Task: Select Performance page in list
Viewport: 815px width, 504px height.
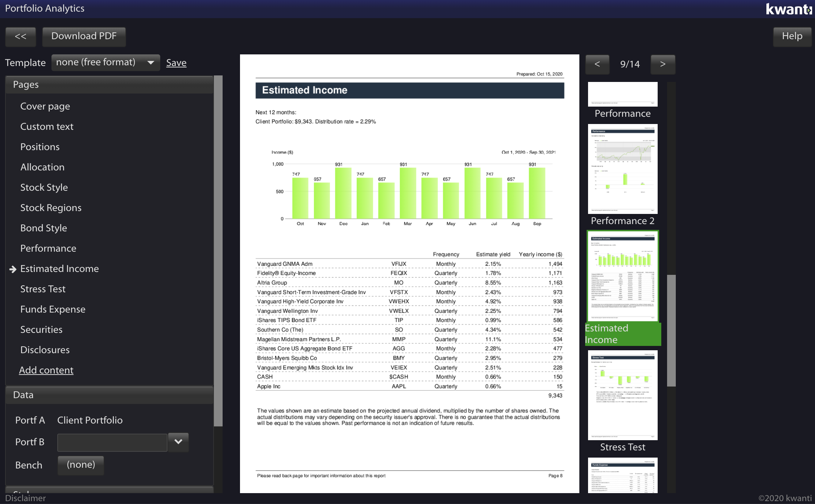Action: (48, 248)
